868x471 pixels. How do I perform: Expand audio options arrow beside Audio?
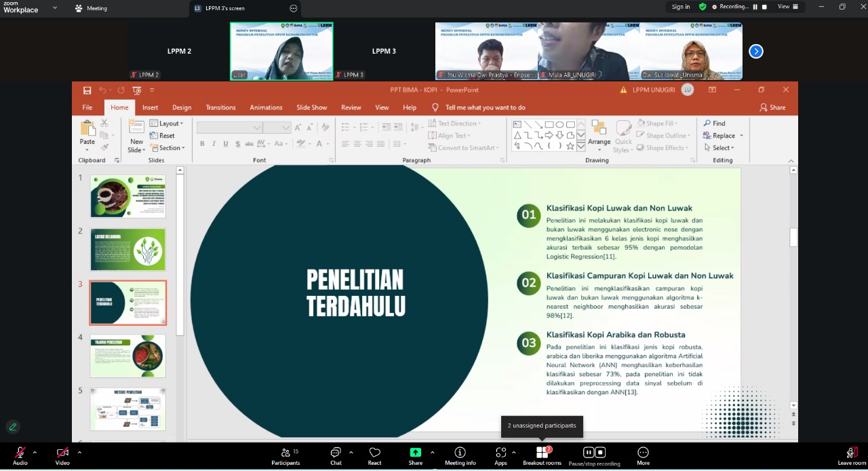(35, 452)
